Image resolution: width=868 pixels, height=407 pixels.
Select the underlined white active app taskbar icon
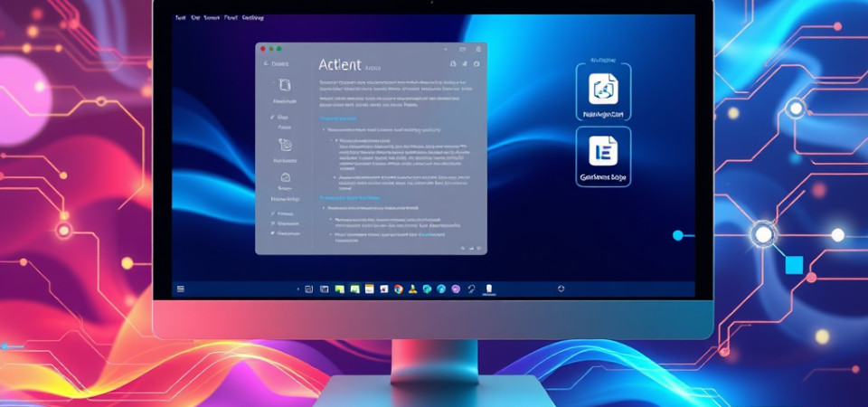click(489, 289)
